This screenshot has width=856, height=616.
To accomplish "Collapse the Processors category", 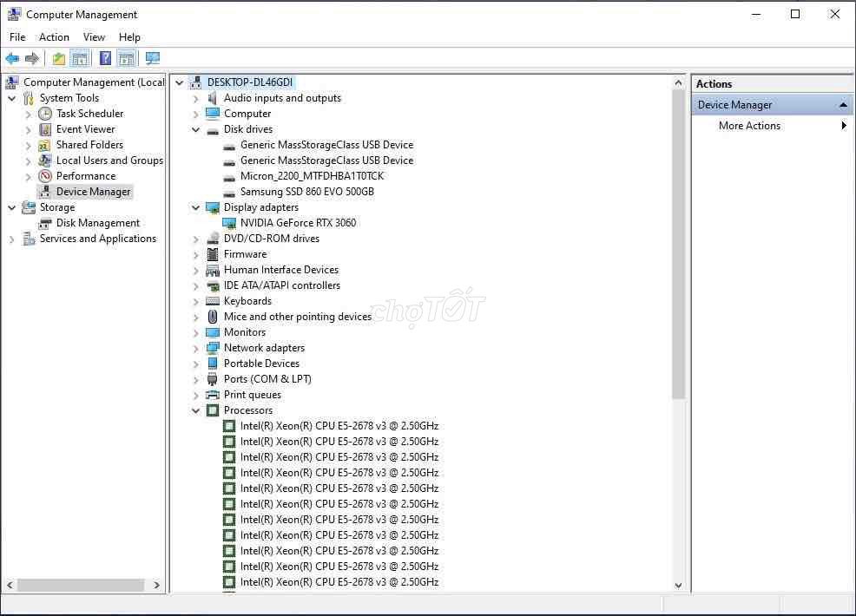I will 195,410.
